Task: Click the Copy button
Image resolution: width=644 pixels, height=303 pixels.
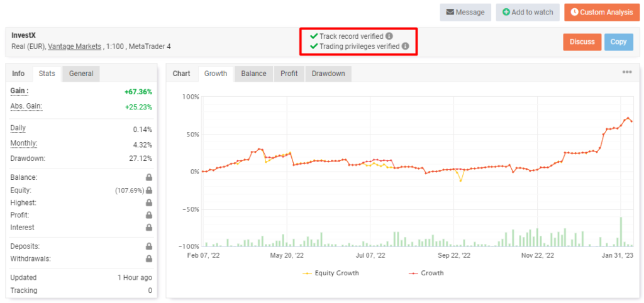Action: coord(618,41)
